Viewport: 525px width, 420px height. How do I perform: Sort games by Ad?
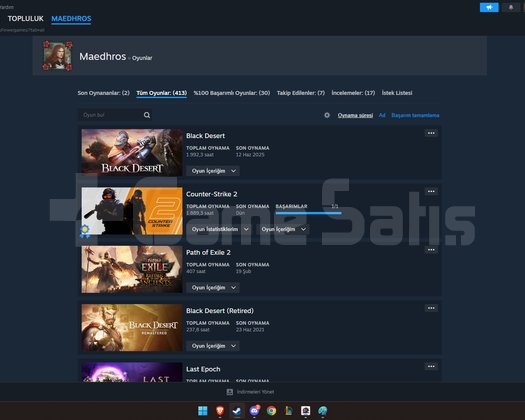point(382,115)
